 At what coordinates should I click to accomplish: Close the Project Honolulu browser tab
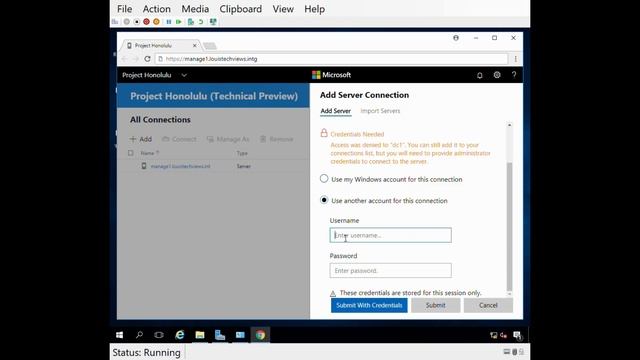pos(195,45)
